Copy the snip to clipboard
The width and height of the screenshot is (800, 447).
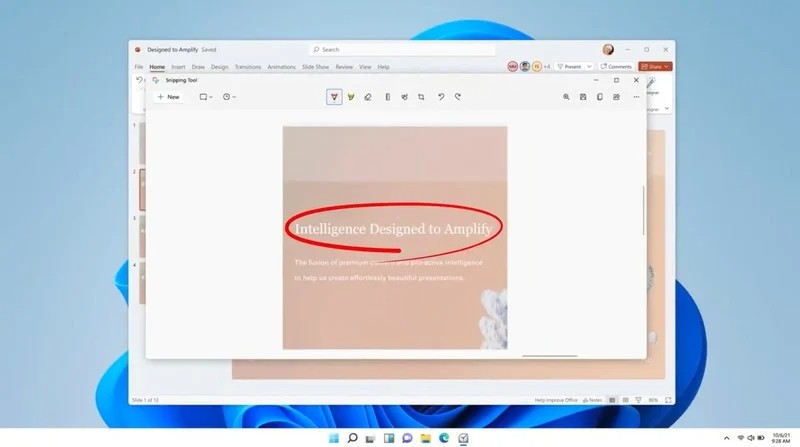tap(599, 97)
